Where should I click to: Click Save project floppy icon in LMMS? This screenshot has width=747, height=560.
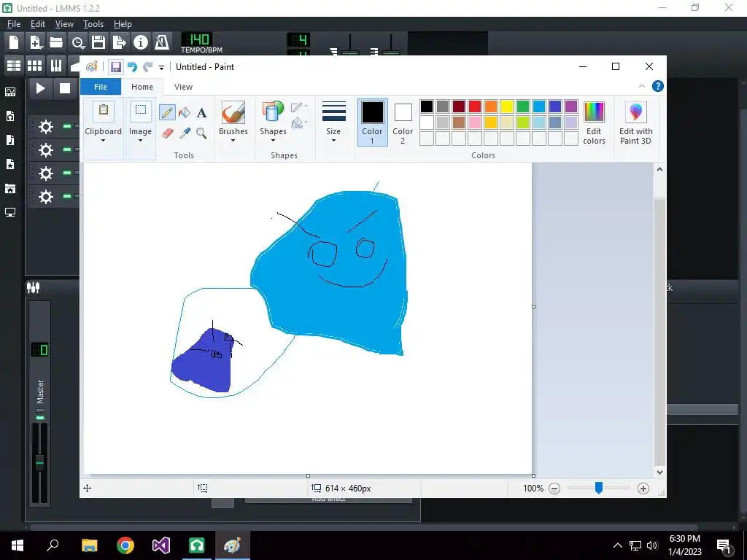pos(98,42)
